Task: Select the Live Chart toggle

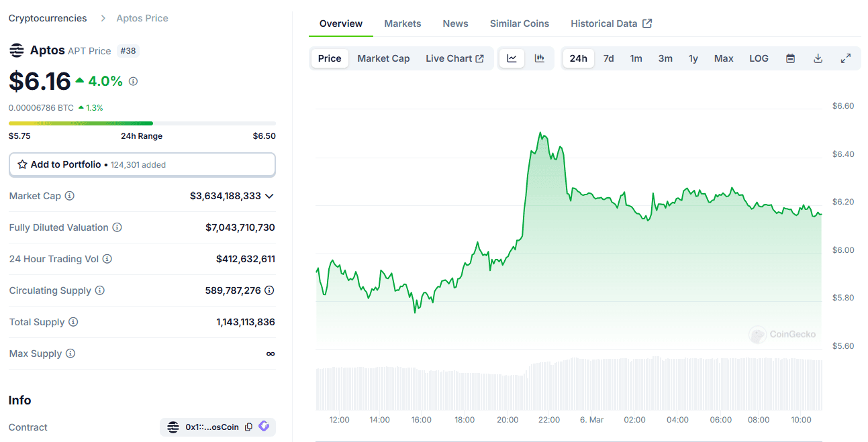Action: click(x=454, y=58)
